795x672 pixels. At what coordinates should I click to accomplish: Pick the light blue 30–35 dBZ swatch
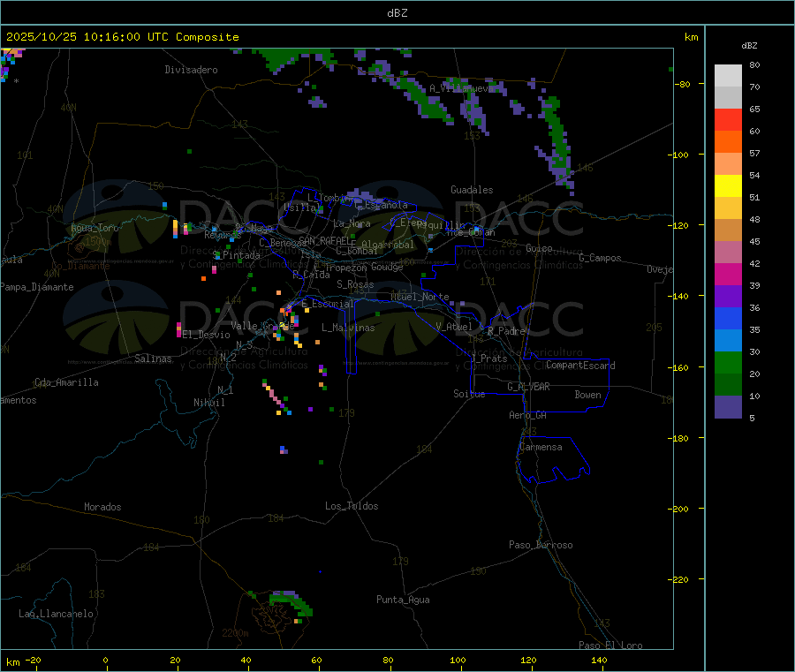click(728, 341)
